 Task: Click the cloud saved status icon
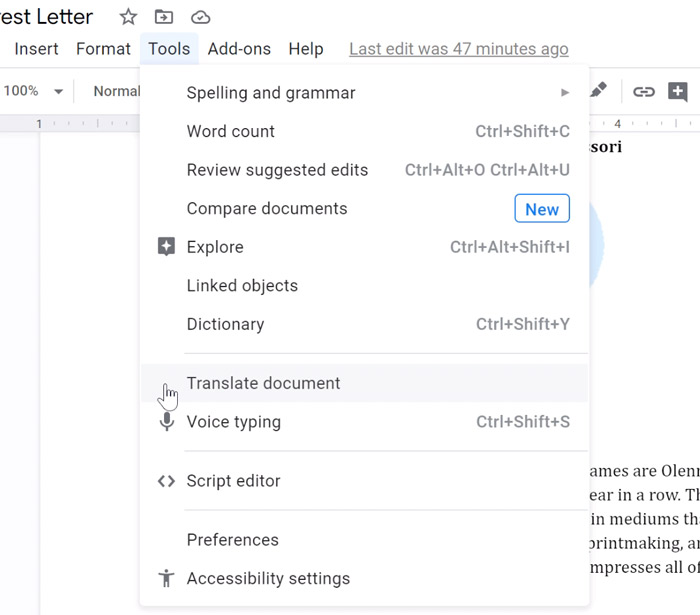click(200, 17)
